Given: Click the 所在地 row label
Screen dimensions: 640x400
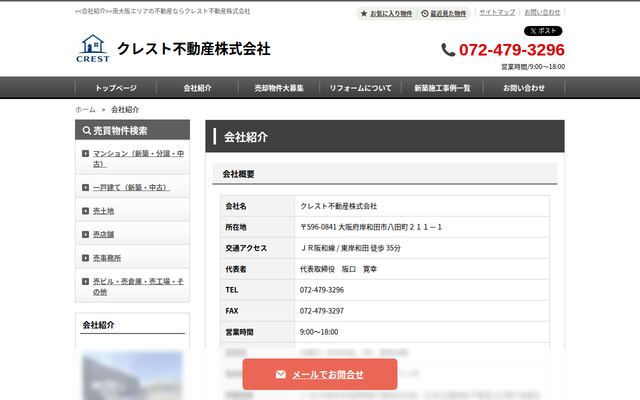Looking at the screenshot, I should click(236, 227).
